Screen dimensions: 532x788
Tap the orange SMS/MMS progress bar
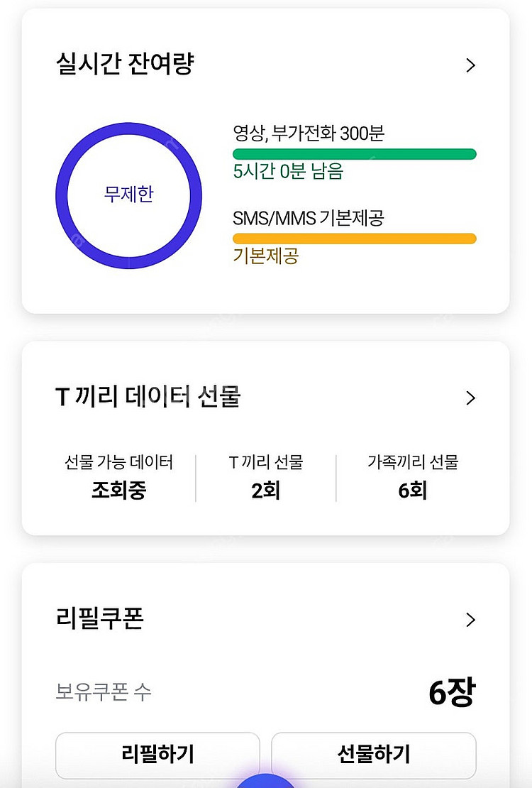354,239
